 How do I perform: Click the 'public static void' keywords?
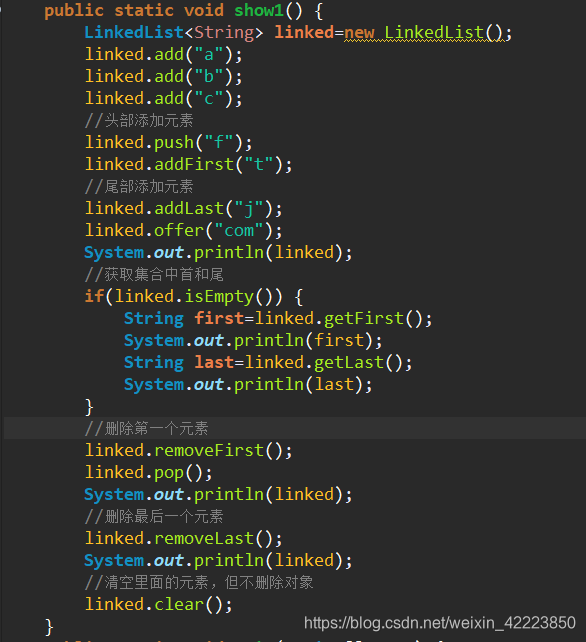point(134,11)
